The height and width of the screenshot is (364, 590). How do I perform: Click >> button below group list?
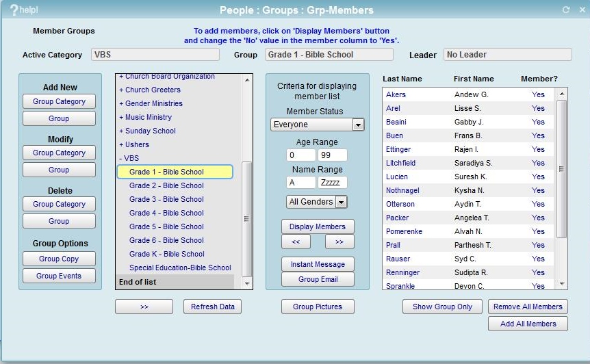point(144,307)
